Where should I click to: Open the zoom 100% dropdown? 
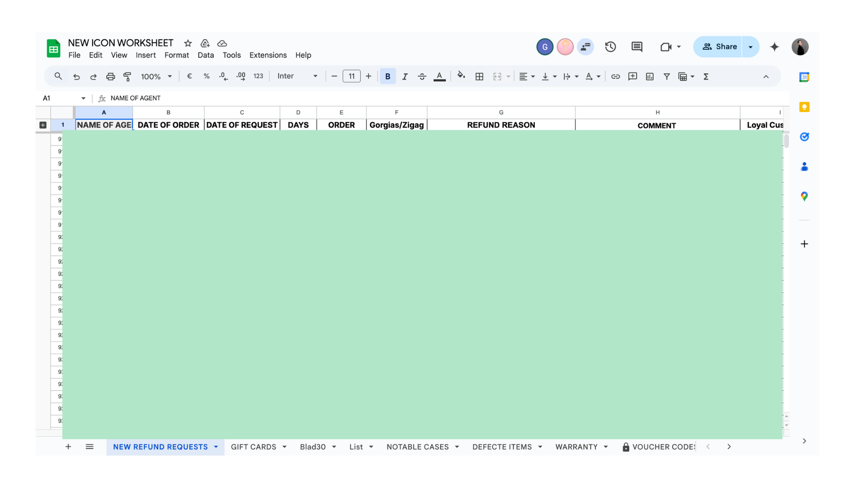[x=156, y=76]
